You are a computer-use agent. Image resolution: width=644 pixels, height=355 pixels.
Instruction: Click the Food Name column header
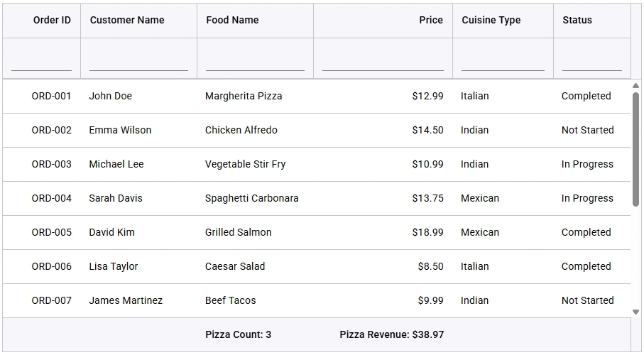(x=232, y=20)
